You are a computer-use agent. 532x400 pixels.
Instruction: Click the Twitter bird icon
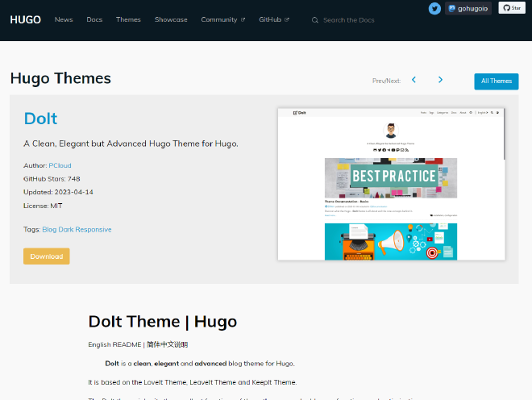tap(434, 9)
